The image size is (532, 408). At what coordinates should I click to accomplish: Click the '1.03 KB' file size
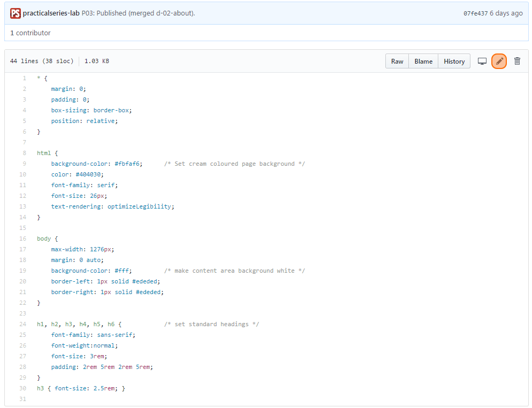coord(97,61)
